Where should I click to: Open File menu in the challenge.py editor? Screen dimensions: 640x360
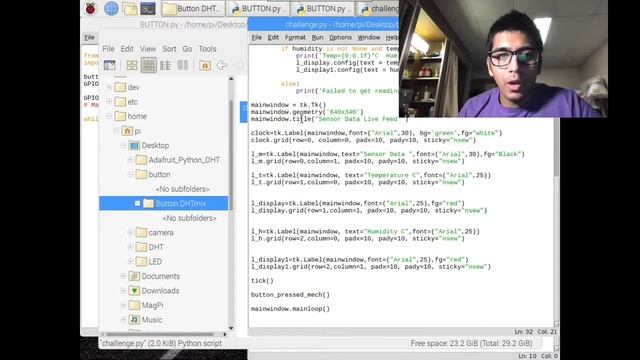coord(256,37)
